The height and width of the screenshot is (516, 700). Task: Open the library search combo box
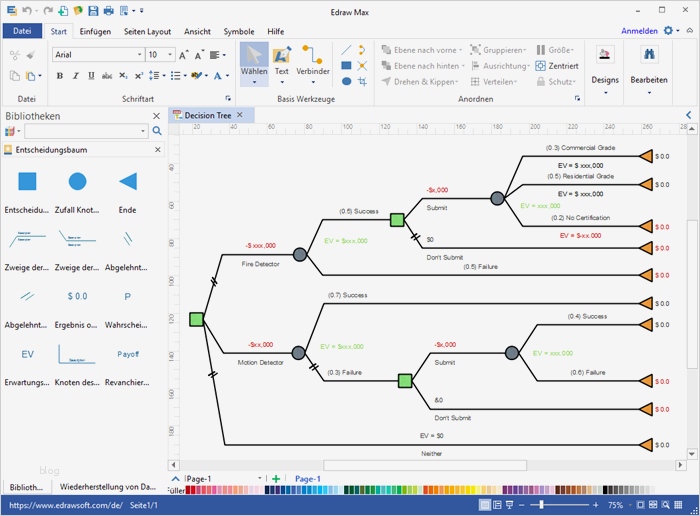click(87, 131)
